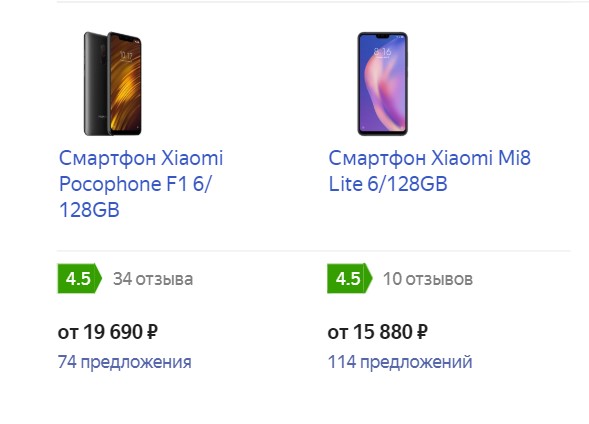The image size is (589, 424).
Task: Click the back panel of the Pocophone picture
Action: [x=96, y=83]
